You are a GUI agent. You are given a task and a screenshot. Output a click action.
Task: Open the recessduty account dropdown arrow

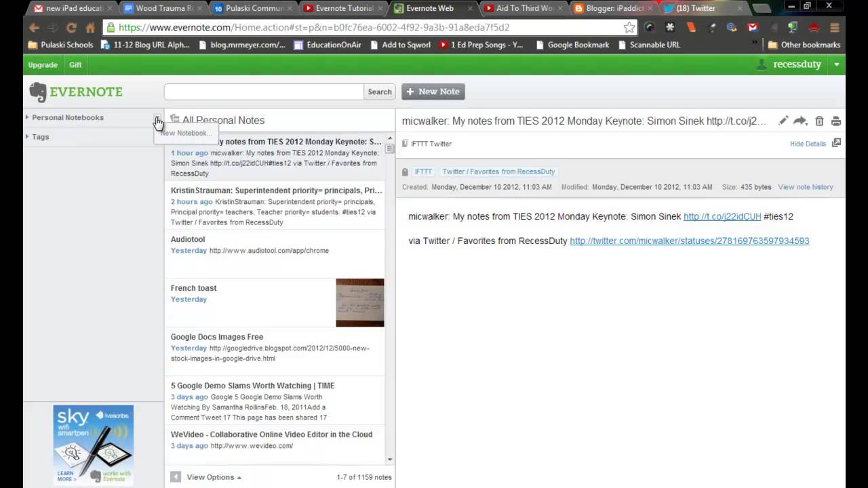(837, 65)
